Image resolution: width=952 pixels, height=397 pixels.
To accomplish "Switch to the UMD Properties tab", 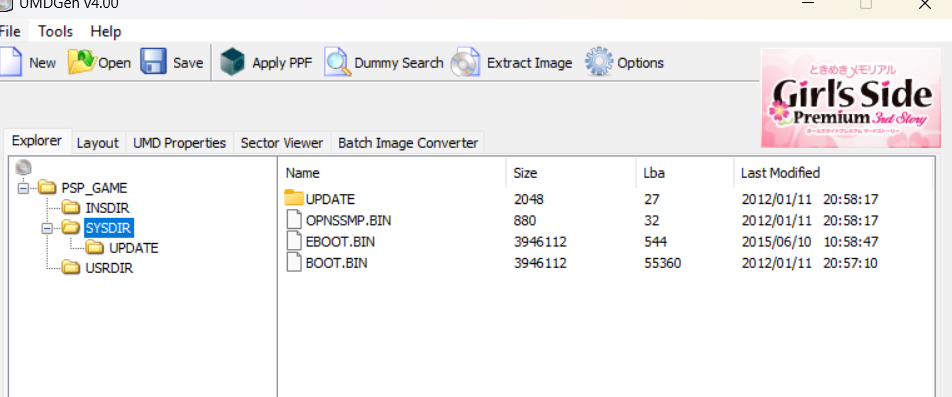I will coord(179,143).
